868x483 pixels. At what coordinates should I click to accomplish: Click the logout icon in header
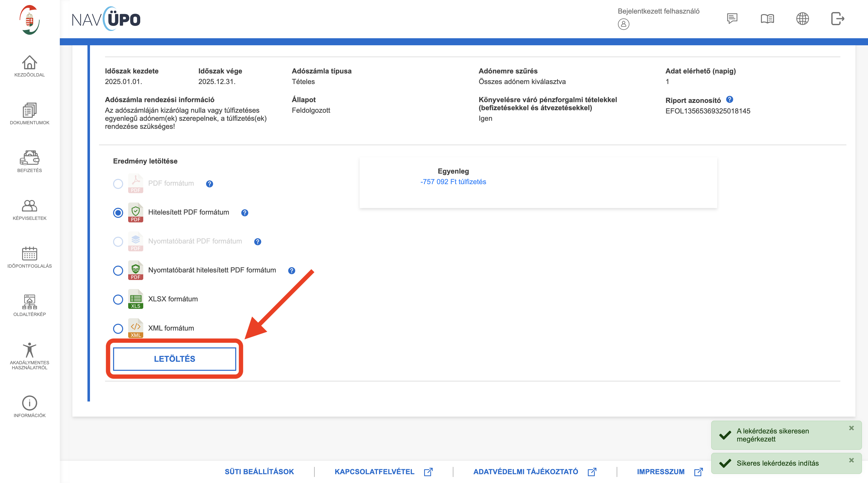click(x=837, y=19)
